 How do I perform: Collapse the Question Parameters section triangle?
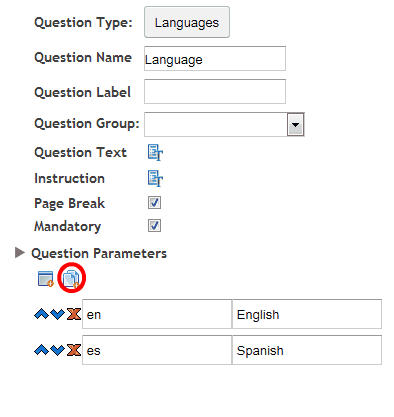coord(20,253)
